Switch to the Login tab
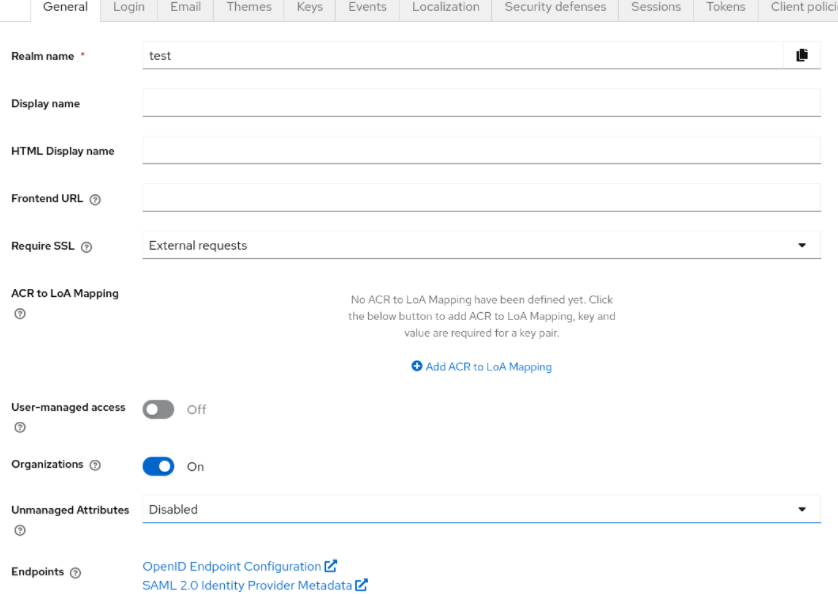Image resolution: width=838 pixels, height=594 pixels. (128, 7)
